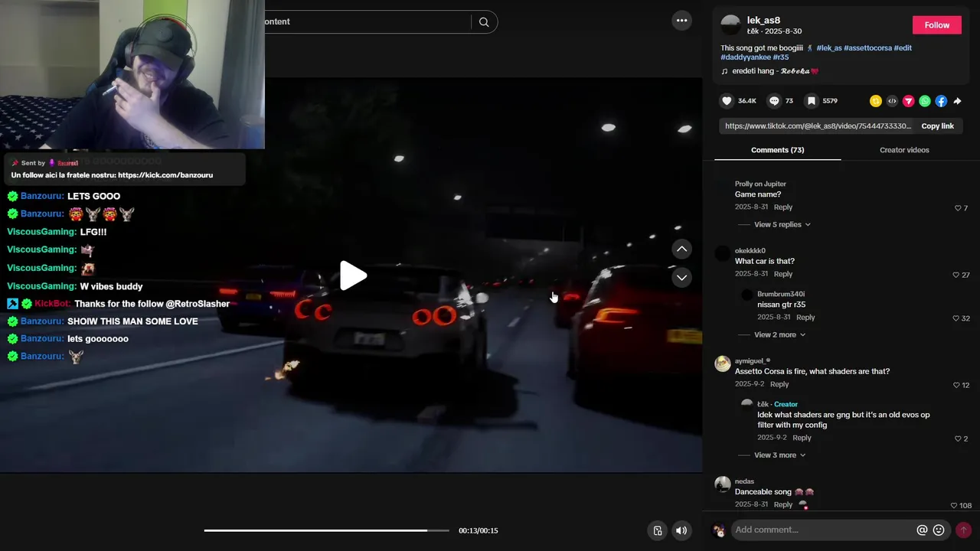Open okekkkk0's profile name
This screenshot has width=980, height=551.
point(750,251)
